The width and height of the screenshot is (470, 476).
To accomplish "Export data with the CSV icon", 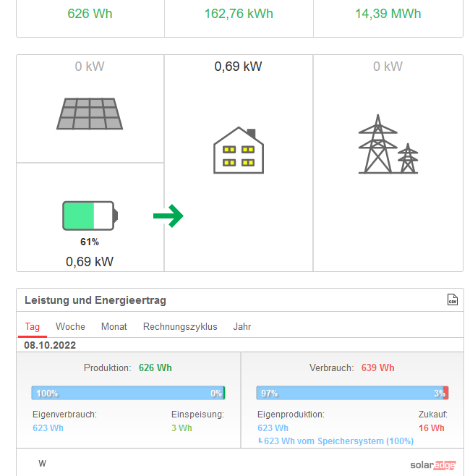I will tap(453, 300).
